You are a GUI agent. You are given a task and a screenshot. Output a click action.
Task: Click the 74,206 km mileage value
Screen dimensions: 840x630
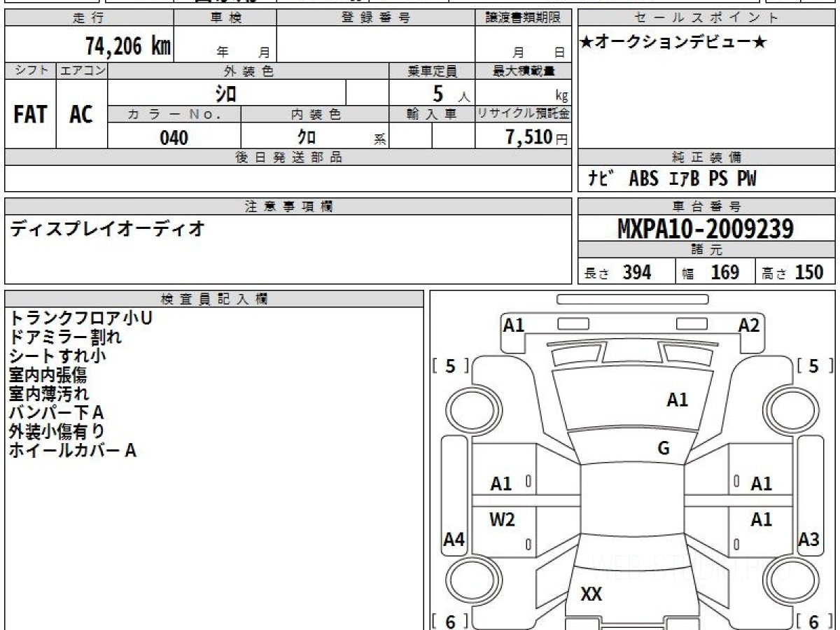pos(127,45)
